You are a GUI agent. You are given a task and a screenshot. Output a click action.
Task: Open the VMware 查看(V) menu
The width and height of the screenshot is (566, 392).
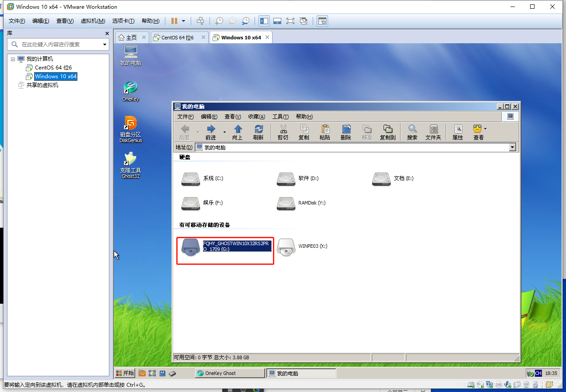click(65, 21)
